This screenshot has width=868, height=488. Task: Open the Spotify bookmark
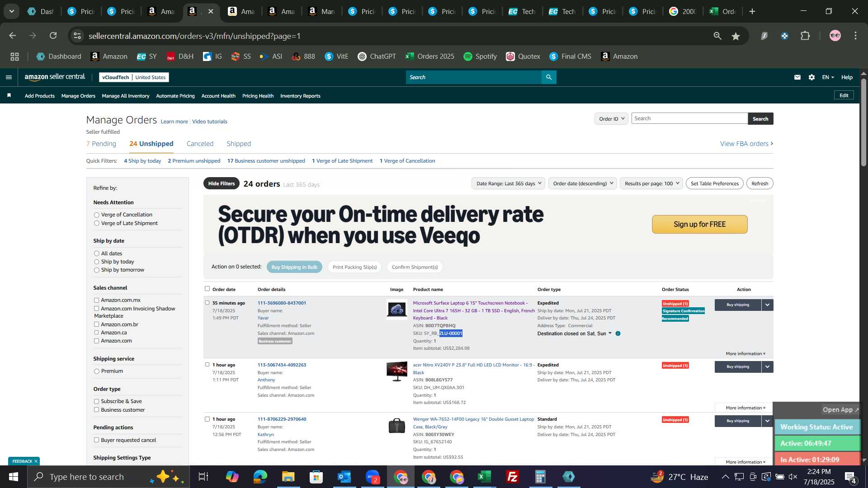pyautogui.click(x=480, y=56)
